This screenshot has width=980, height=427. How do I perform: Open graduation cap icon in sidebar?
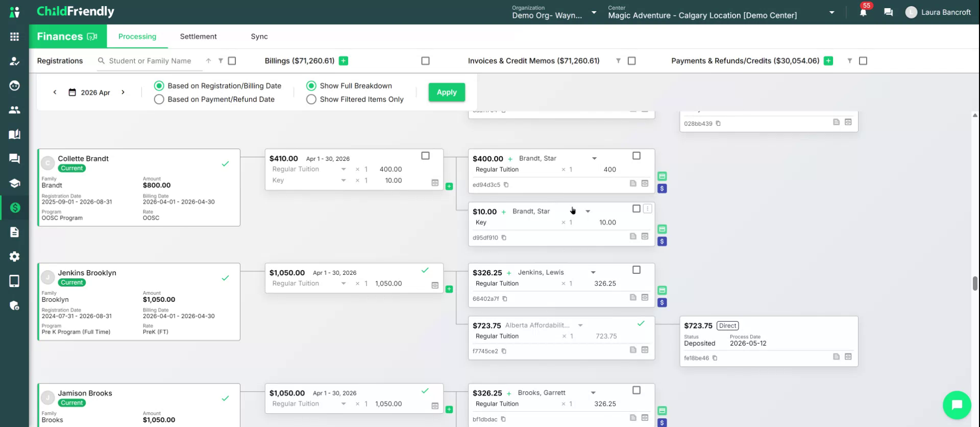coord(14,183)
